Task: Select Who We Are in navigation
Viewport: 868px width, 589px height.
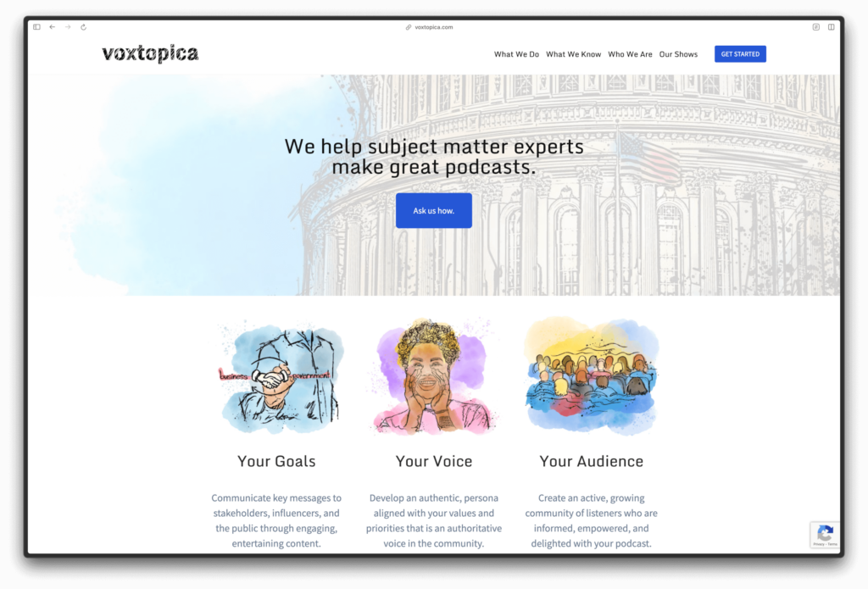Action: pos(630,54)
